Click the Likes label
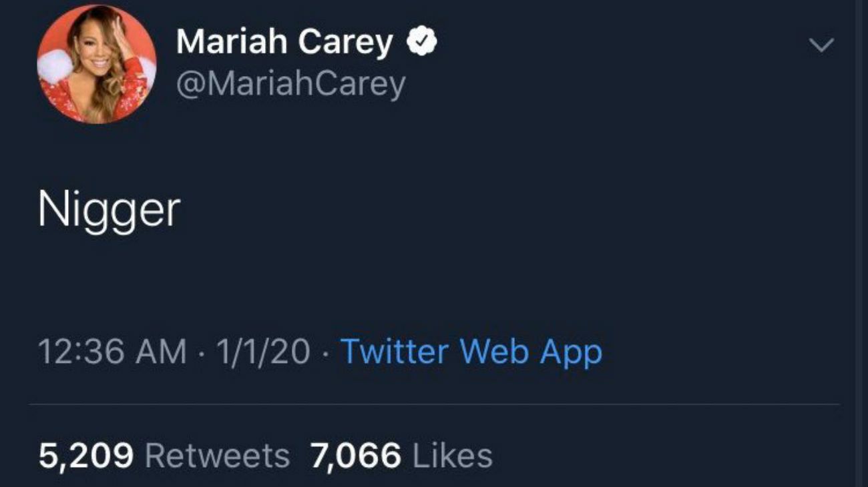This screenshot has width=868, height=487. point(453,456)
